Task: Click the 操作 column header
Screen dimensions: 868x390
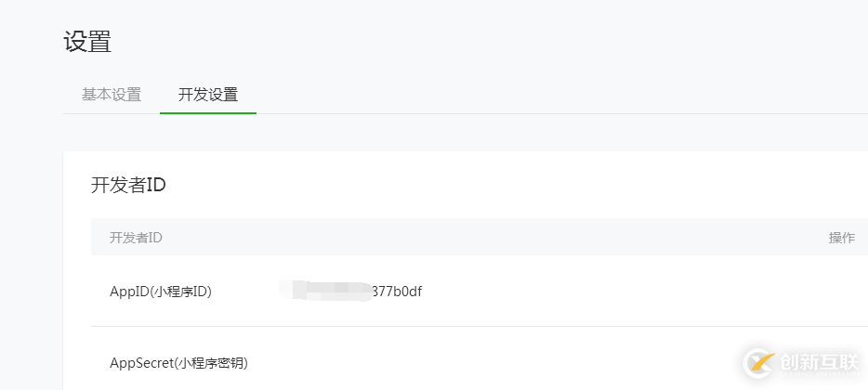Action: click(x=841, y=238)
